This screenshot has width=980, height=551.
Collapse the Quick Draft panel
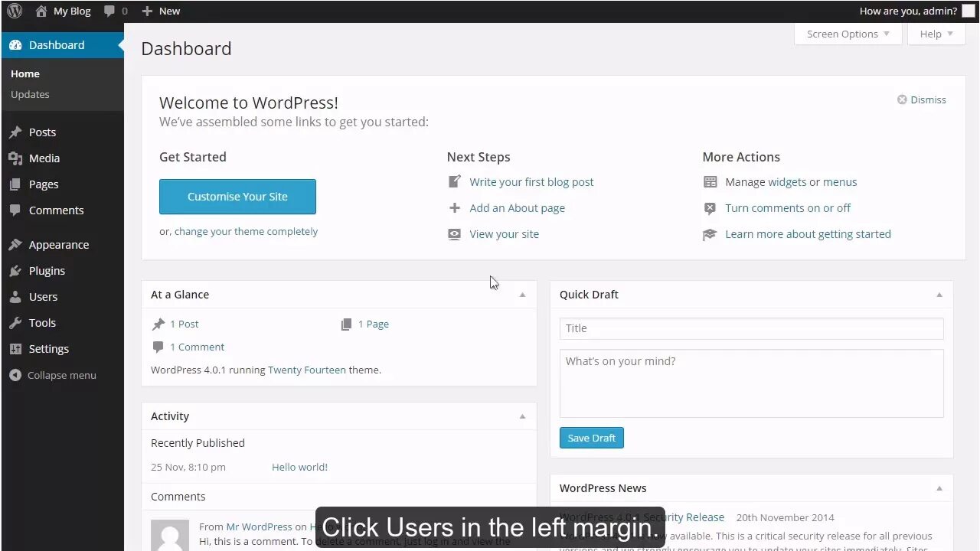[939, 295]
